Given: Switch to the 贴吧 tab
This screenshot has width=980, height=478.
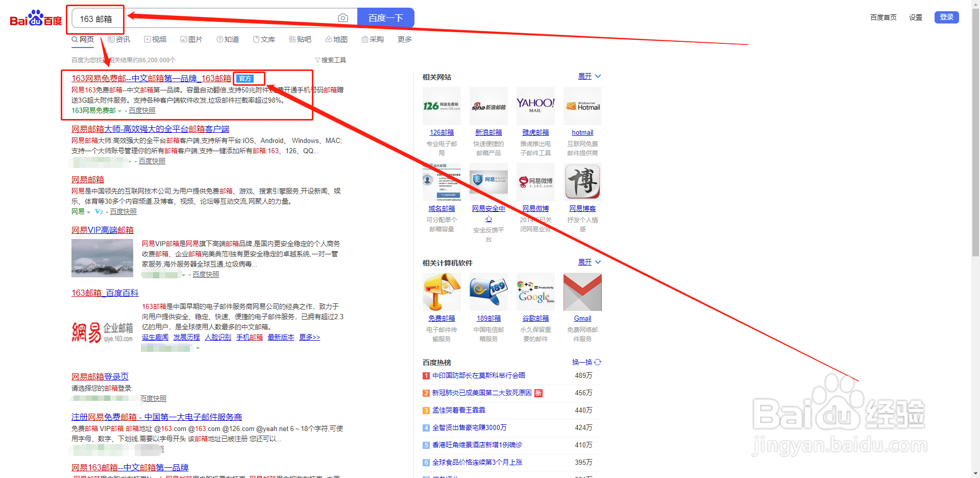Looking at the screenshot, I should point(300,39).
